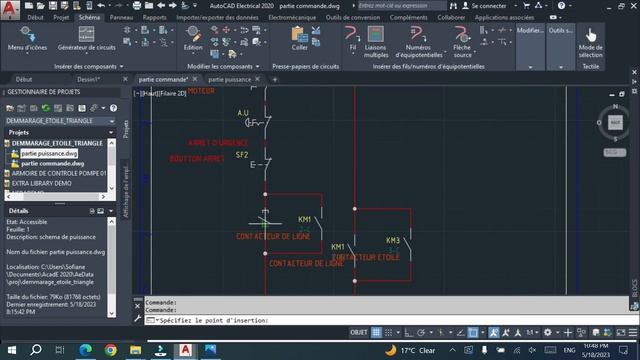The image size is (640, 360).
Task: Select partie commande.dwg in project tree
Action: [x=52, y=163]
